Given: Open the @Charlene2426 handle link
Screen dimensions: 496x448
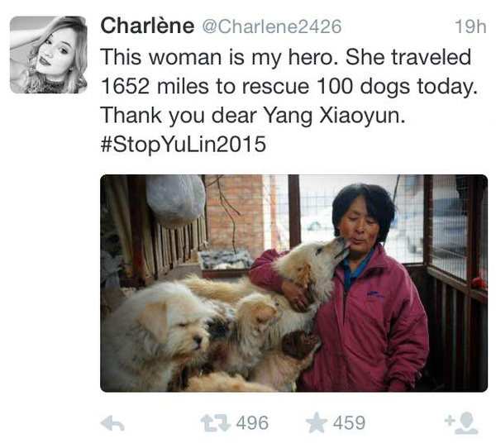Looking at the screenshot, I should (x=272, y=26).
